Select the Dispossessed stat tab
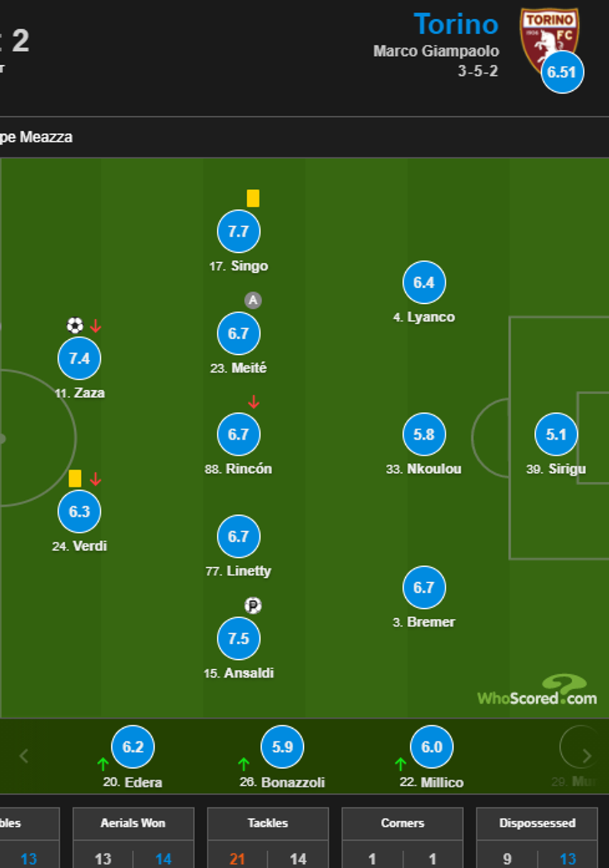609x868 pixels. 538,823
